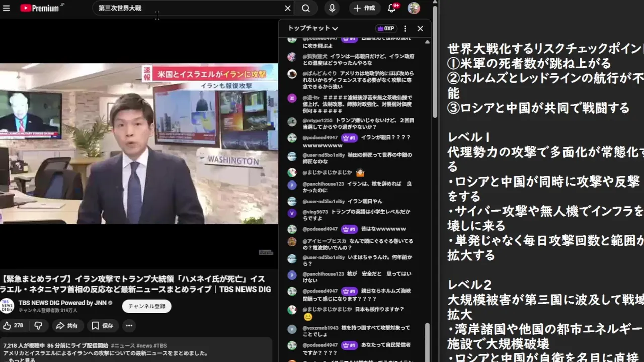Click the video player frame

(139, 143)
